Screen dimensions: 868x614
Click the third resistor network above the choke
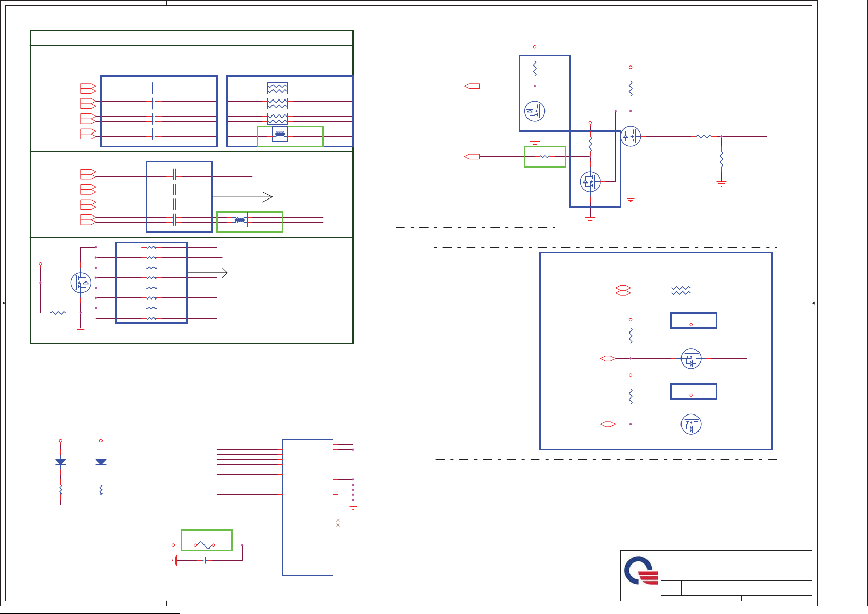[278, 119]
